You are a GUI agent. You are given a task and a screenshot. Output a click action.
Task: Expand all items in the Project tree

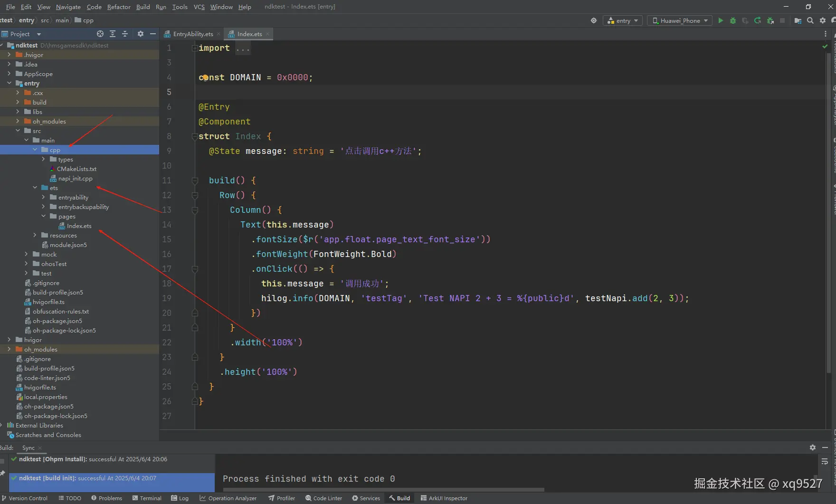113,34
